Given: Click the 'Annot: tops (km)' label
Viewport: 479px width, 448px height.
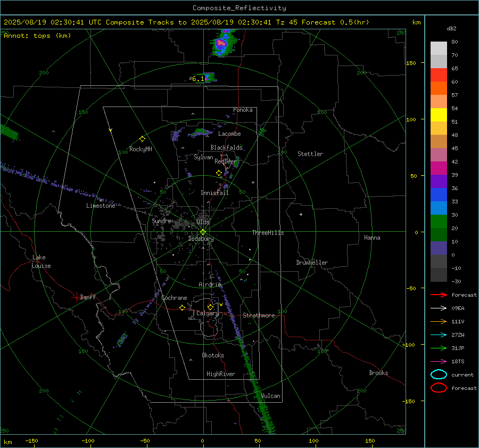Looking at the screenshot, I should pyautogui.click(x=37, y=36).
